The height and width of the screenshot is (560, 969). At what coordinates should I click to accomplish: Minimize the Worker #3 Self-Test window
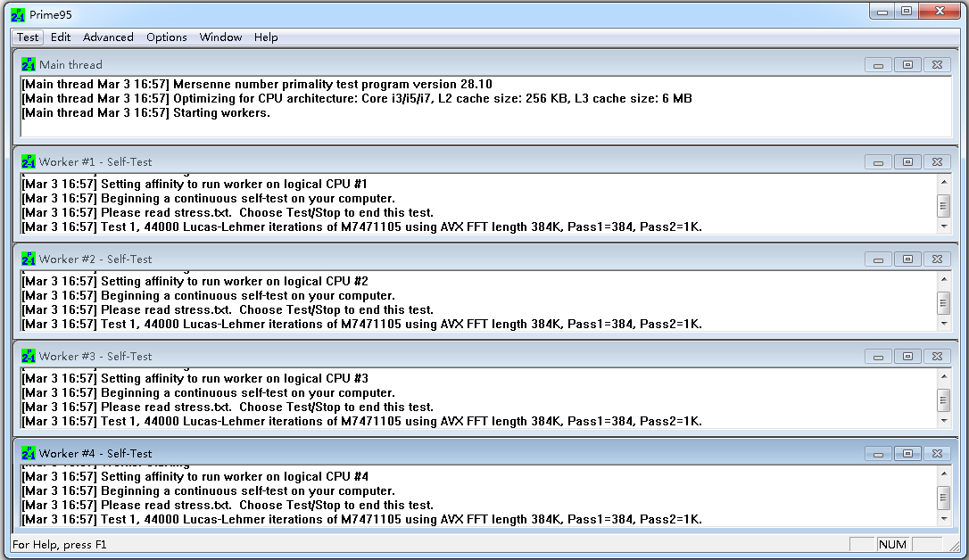(878, 357)
